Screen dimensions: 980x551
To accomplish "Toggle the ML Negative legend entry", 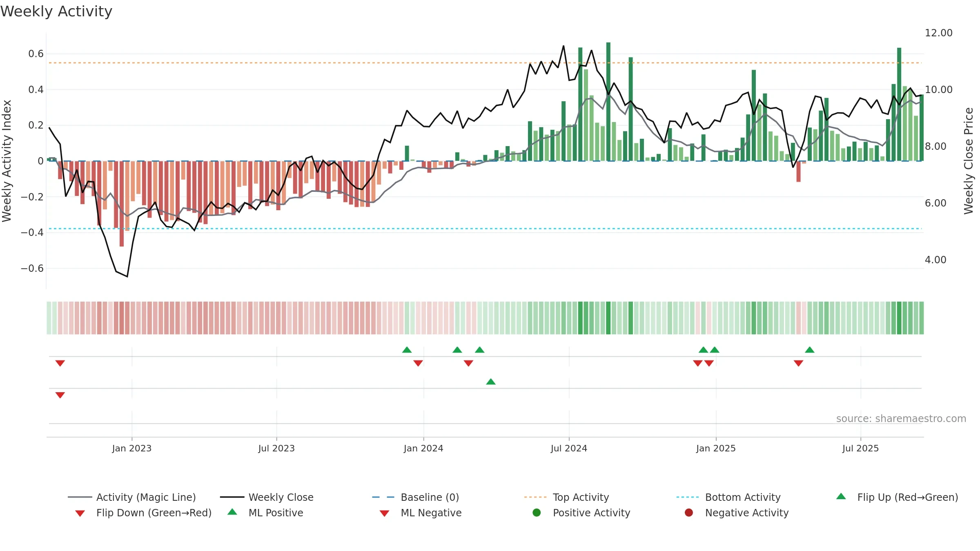I will tap(421, 513).
